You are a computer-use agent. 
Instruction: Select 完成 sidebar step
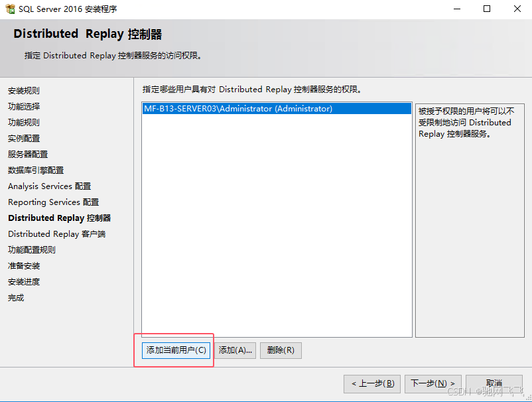click(16, 298)
